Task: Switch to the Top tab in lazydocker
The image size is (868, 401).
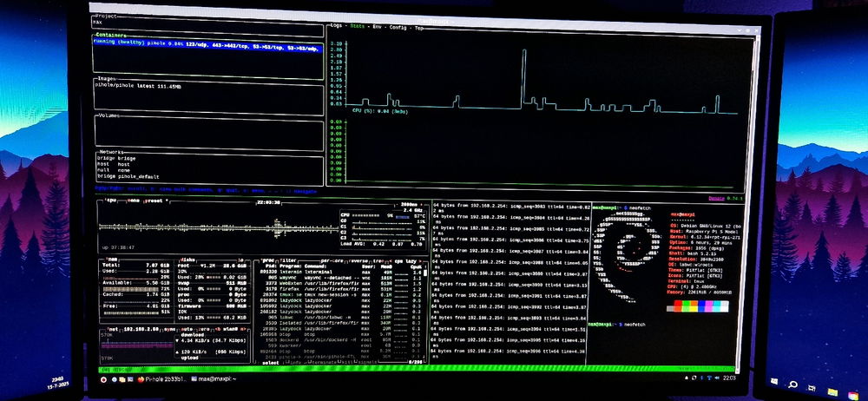Action: coord(419,28)
